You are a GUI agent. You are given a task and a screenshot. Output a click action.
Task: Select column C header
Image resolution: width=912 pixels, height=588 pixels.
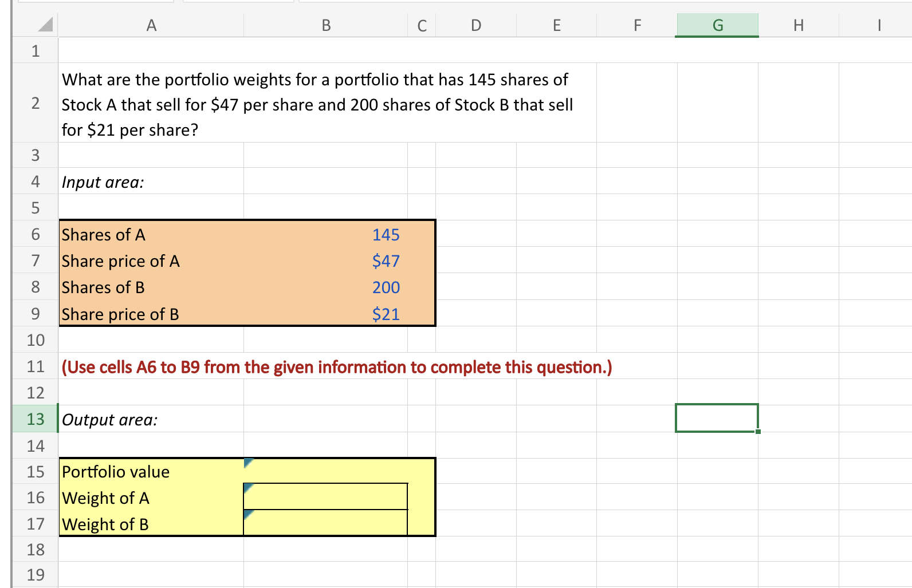tap(422, 25)
